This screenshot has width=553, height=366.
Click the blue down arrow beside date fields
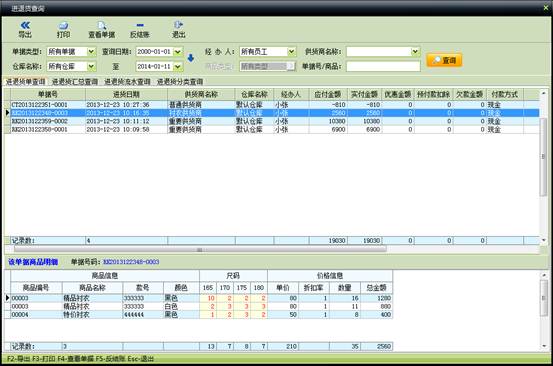190,58
